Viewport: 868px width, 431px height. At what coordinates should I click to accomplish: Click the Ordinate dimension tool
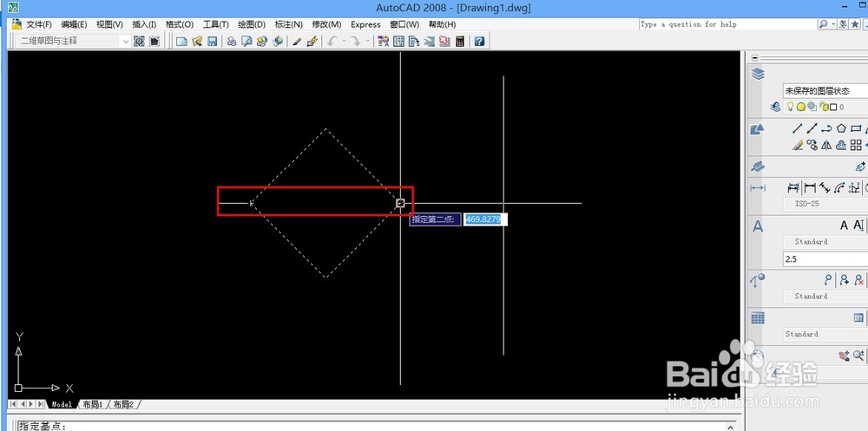click(x=854, y=188)
